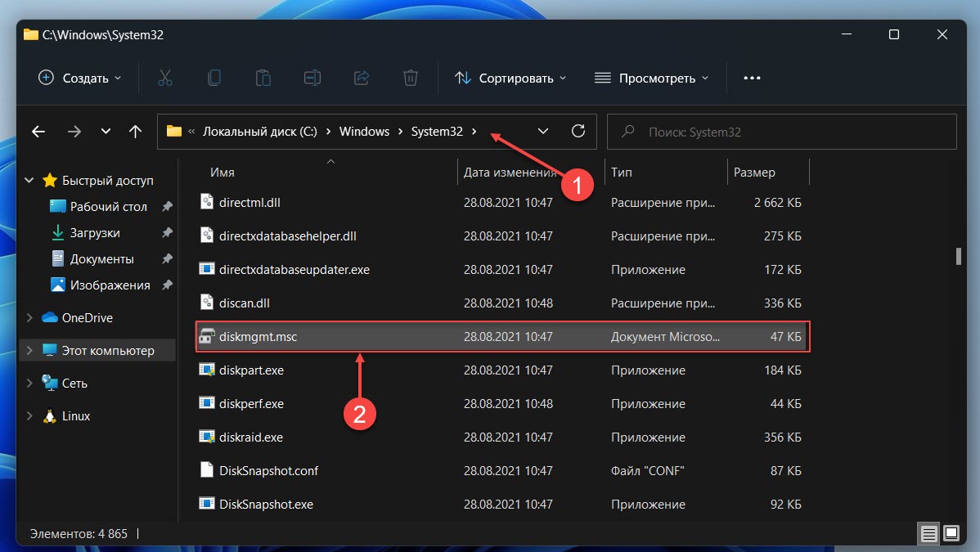The image size is (980, 552).
Task: Switch to large thumbnails view icon
Action: coord(951,534)
